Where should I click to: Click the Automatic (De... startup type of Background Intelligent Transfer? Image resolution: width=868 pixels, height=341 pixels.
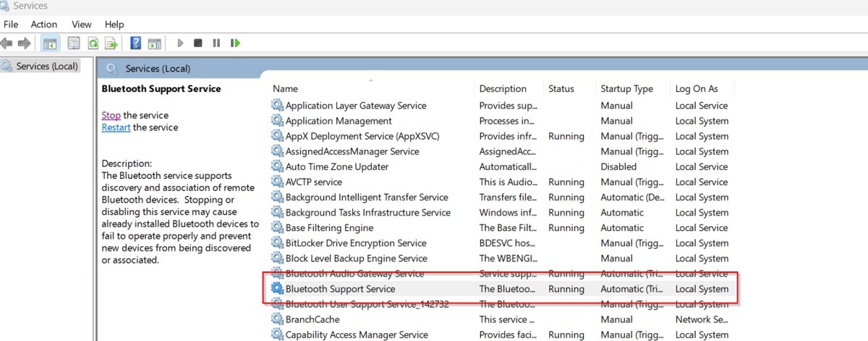[x=631, y=197]
